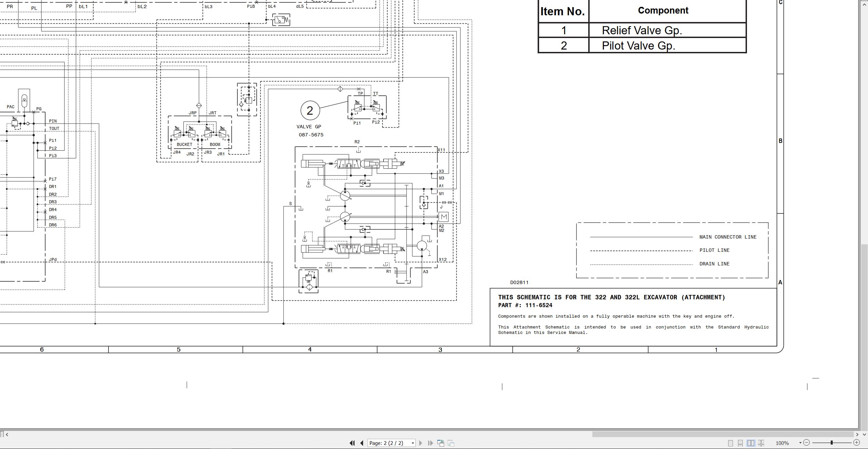Click the zoom in plus button

click(x=857, y=443)
